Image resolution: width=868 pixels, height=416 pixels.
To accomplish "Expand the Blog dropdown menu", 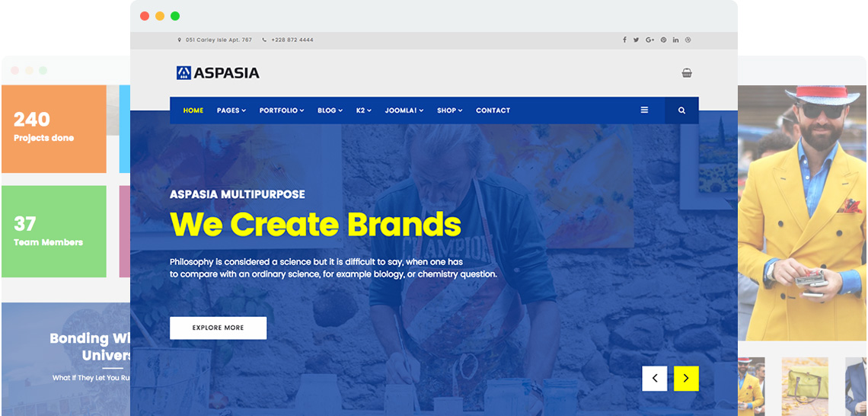I will (x=330, y=110).
